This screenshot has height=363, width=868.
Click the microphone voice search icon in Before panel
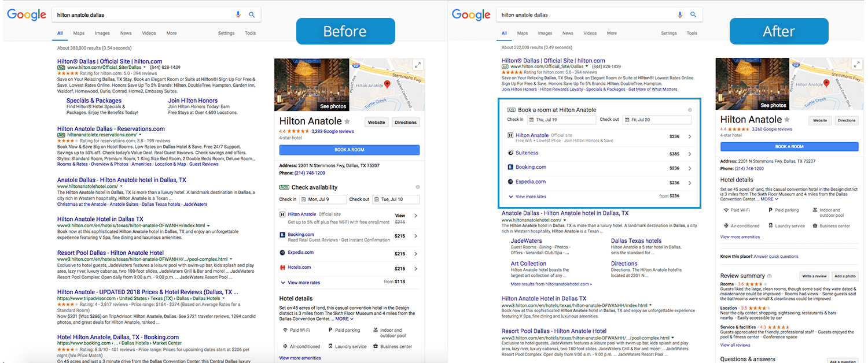coord(238,14)
